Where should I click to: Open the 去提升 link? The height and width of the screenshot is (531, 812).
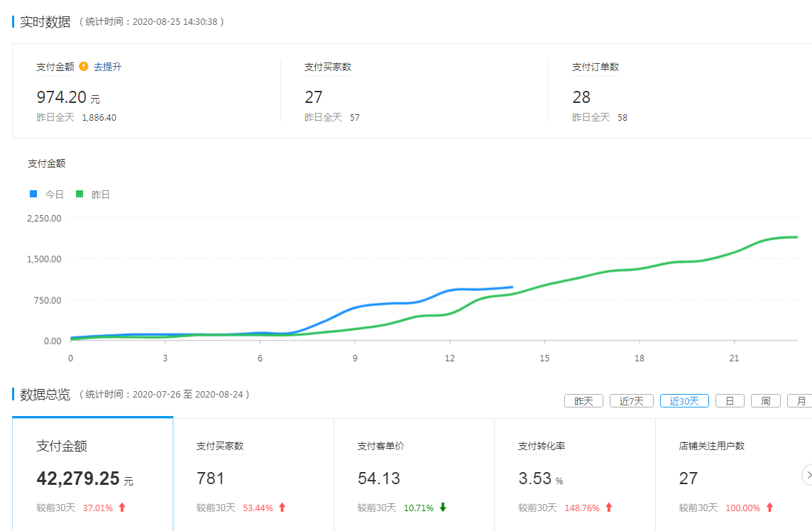(x=108, y=66)
